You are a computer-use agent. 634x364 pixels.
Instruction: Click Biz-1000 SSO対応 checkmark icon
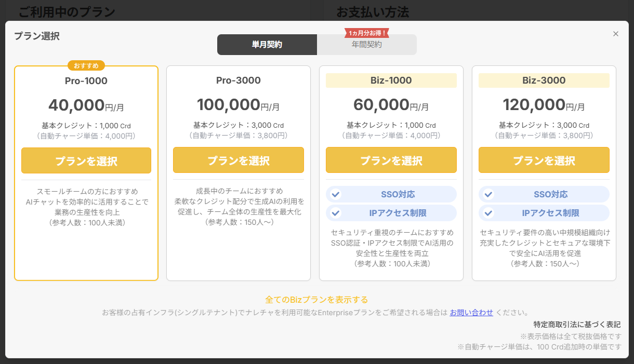tap(336, 194)
